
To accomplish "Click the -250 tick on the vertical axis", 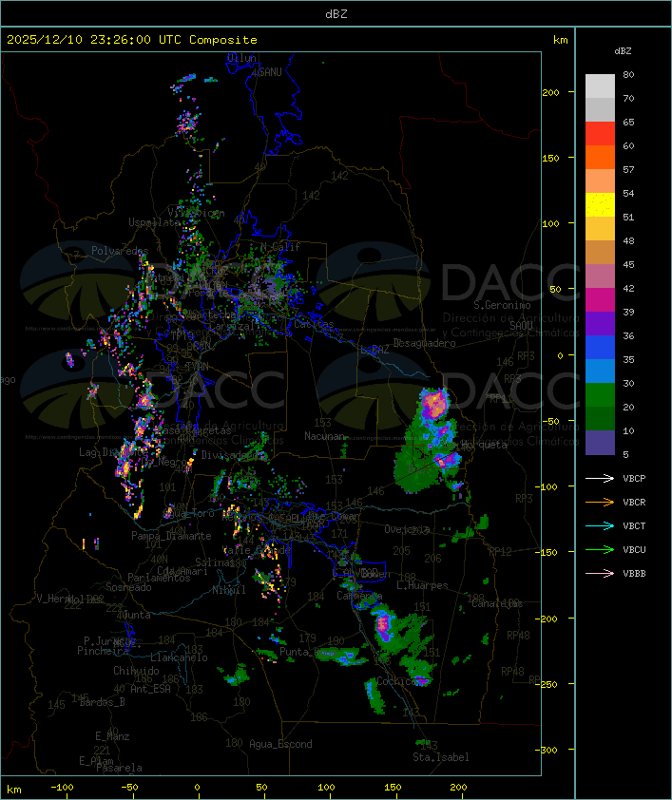I will point(547,684).
